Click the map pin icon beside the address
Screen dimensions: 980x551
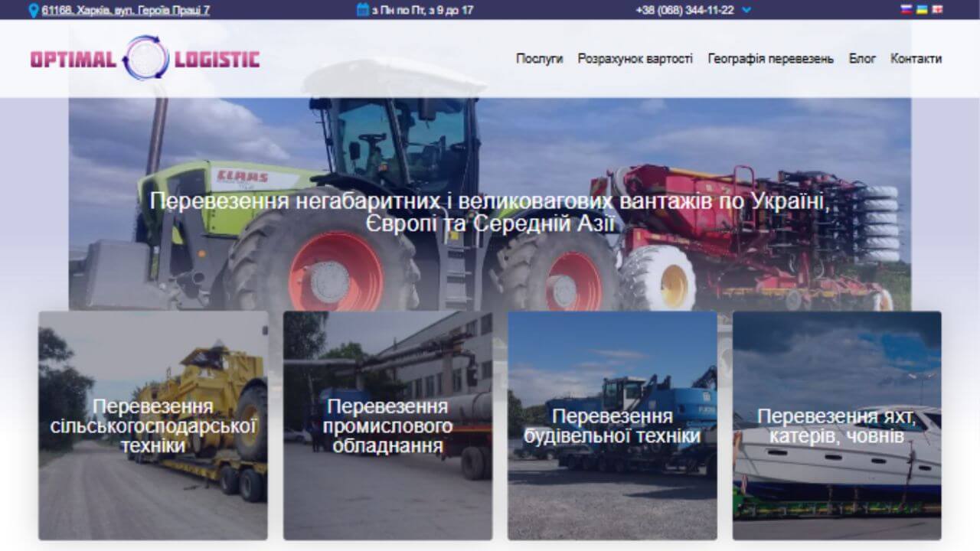pos(34,10)
